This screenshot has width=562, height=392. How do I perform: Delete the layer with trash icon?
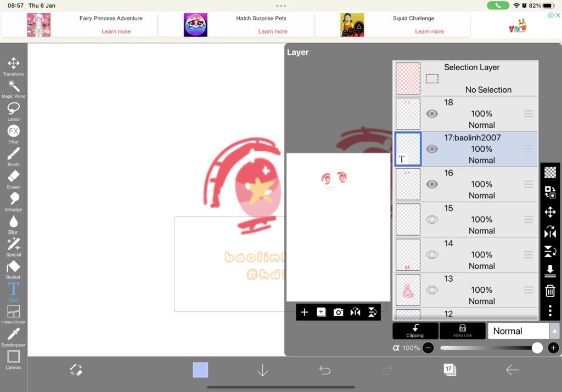550,291
